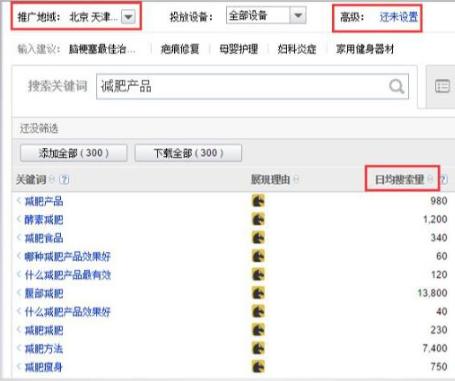The image size is (455, 381).
Task: Click the 展现理由 icon in 减肥瘦身 row
Action: [258, 367]
